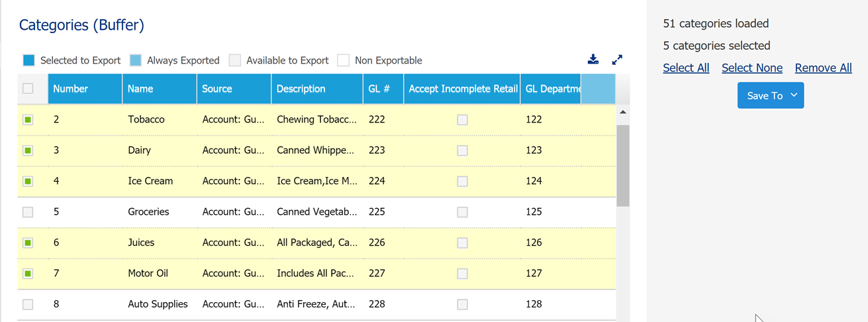
Task: Click the Selected to Export legend swatch
Action: pyautogui.click(x=28, y=60)
